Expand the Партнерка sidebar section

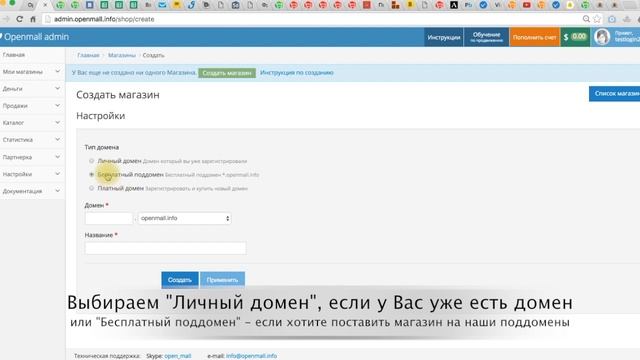(32, 157)
